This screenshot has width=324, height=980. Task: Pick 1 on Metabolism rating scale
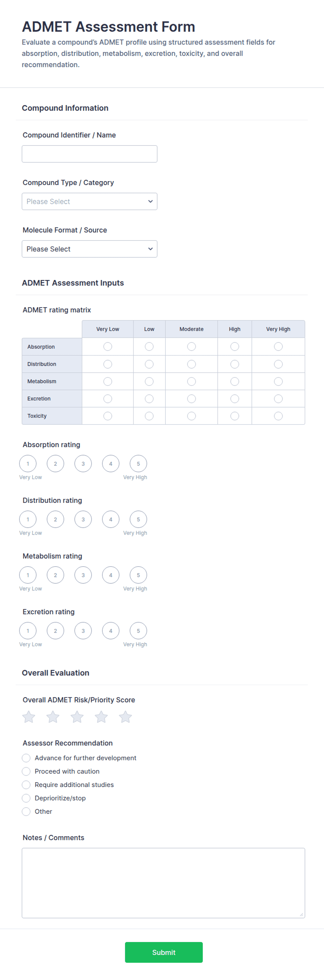tap(28, 575)
